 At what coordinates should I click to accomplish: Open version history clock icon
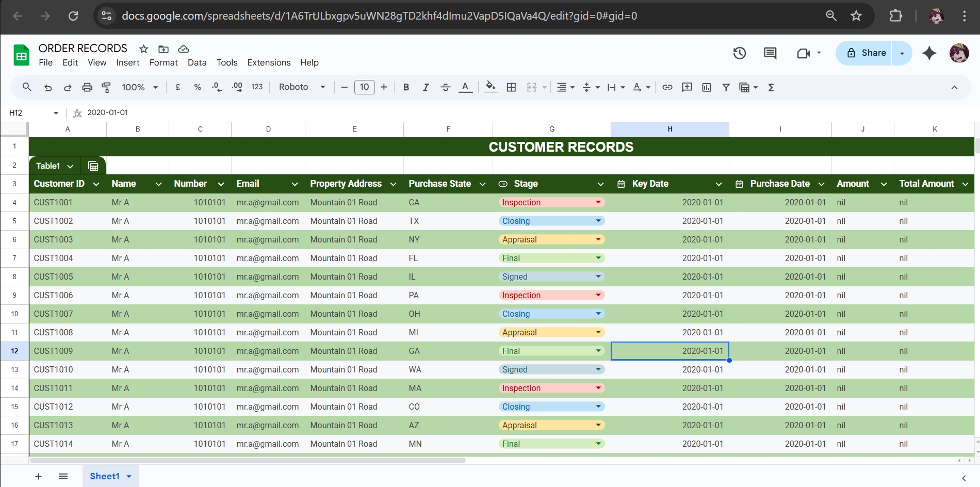pyautogui.click(x=740, y=53)
